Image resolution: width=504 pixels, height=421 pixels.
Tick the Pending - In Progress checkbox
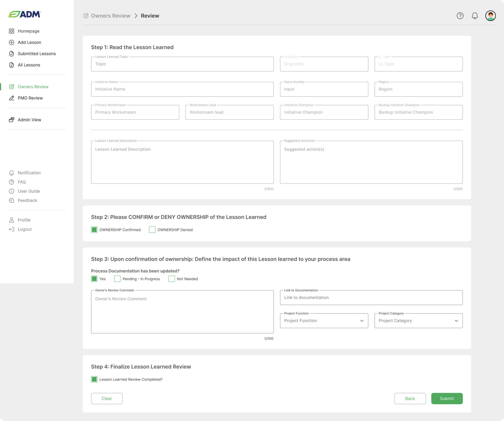point(117,279)
